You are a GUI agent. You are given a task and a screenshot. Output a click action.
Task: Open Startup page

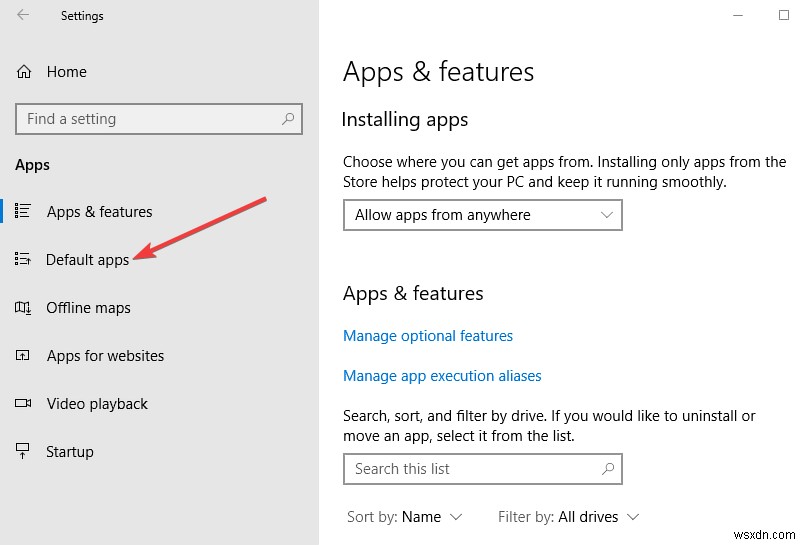point(70,452)
